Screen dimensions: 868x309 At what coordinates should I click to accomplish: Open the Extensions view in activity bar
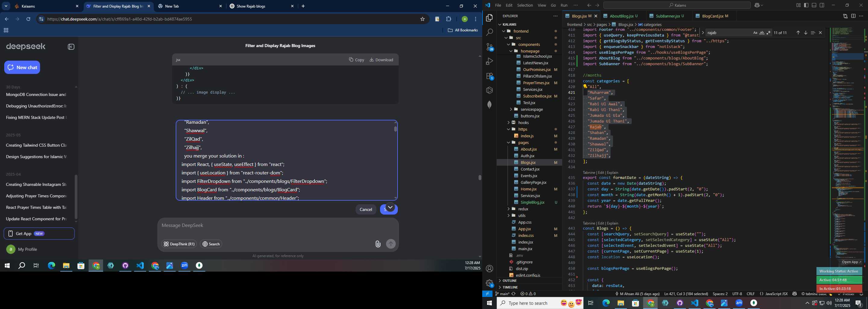coord(489,76)
